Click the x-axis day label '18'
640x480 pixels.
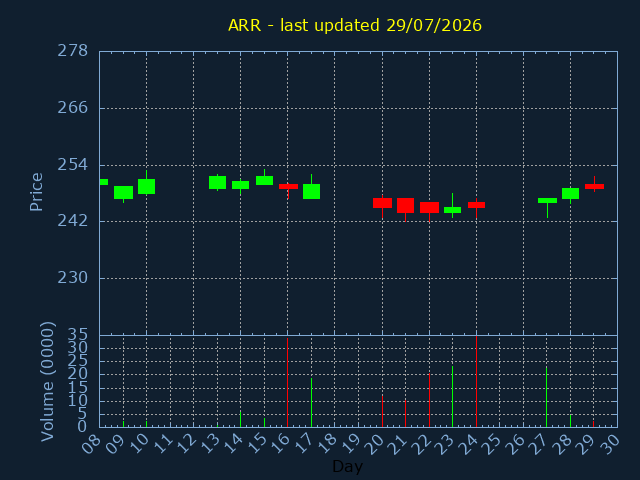pos(328,443)
